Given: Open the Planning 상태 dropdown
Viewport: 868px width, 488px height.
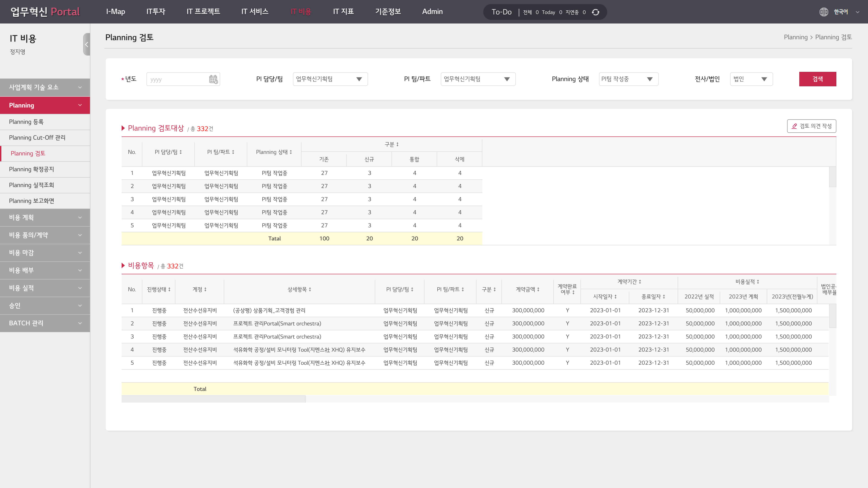Looking at the screenshot, I should point(628,79).
